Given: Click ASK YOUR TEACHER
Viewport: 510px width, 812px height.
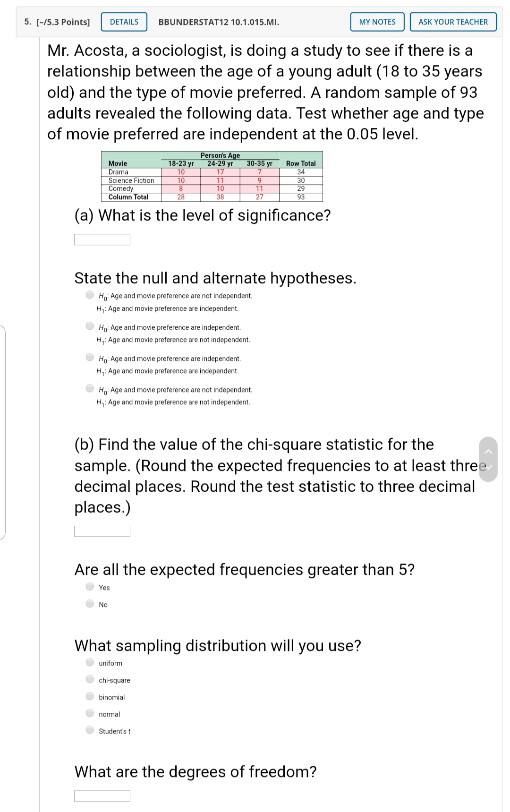Looking at the screenshot, I should click(x=452, y=22).
